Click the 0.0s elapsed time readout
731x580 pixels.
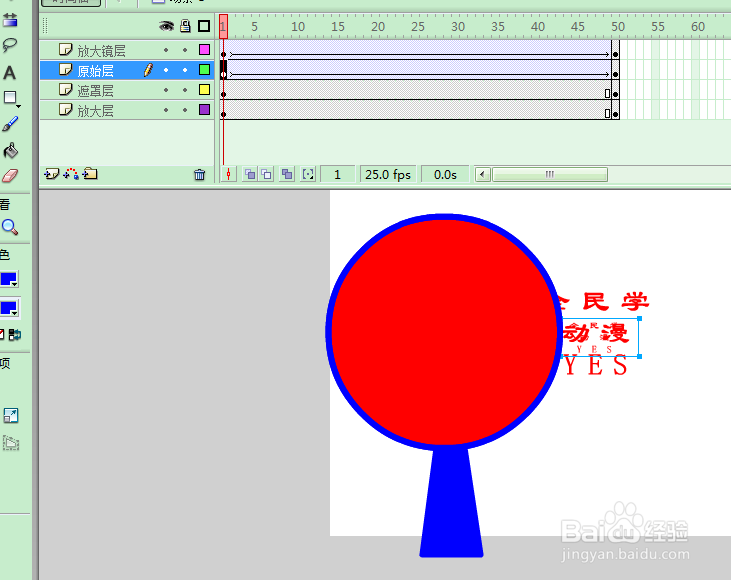tap(445, 175)
